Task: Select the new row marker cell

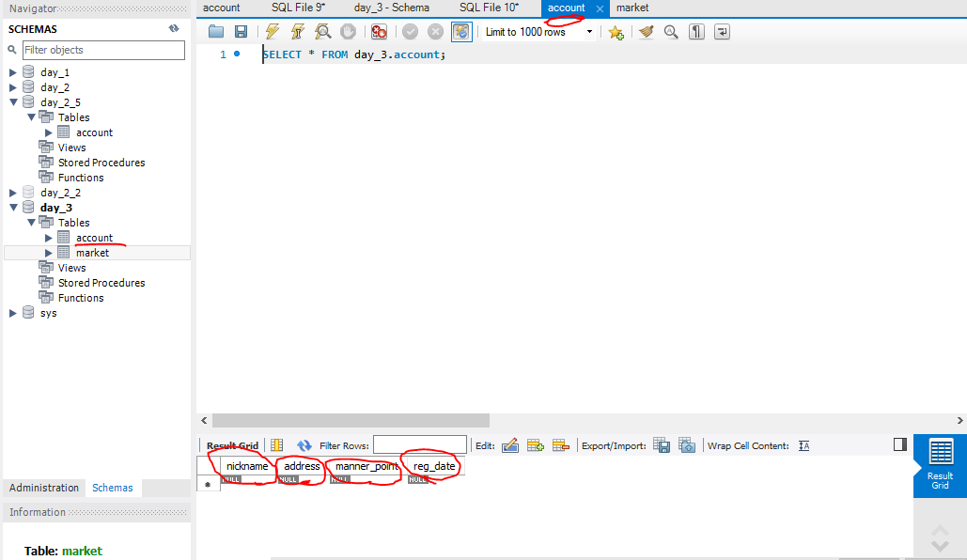Action: [208, 484]
